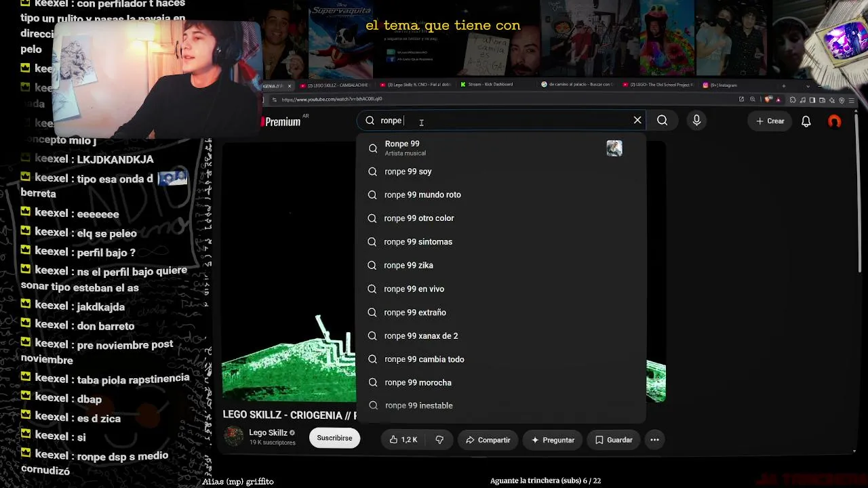The image size is (868, 488).
Task: Focus the search field containing 'ronpe'
Action: coord(502,121)
